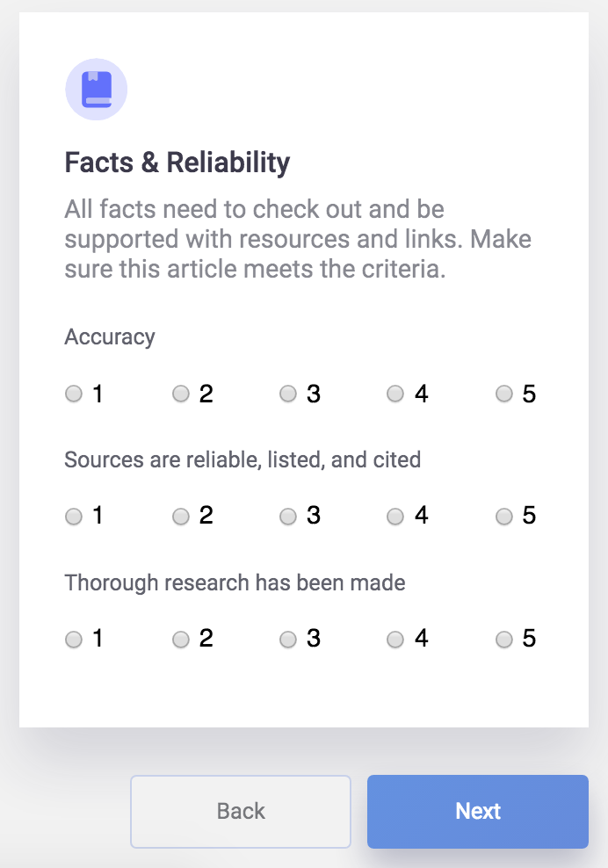Select 2 for Sources are reliable
Image resolution: width=608 pixels, height=868 pixels.
[181, 517]
